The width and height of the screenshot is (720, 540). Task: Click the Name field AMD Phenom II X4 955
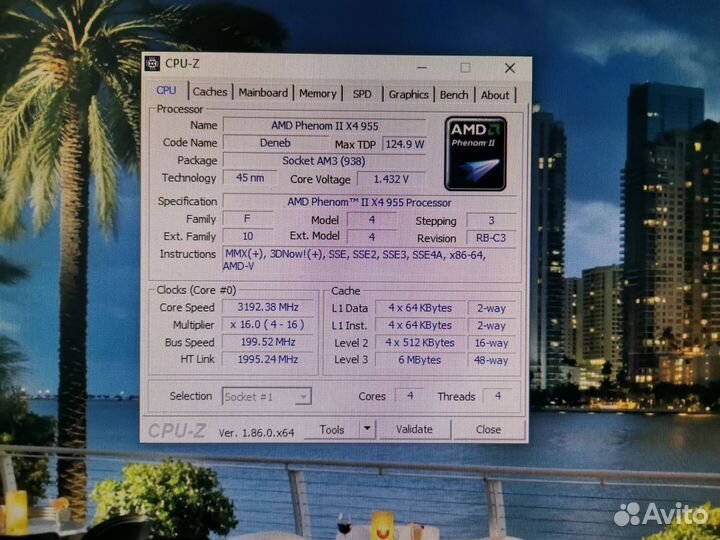click(x=324, y=126)
